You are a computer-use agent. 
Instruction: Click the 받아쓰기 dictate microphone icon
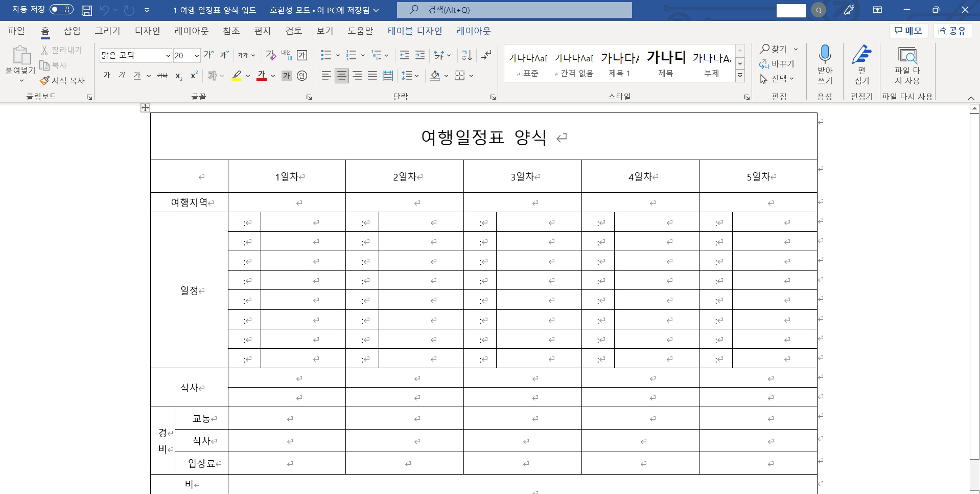click(825, 54)
